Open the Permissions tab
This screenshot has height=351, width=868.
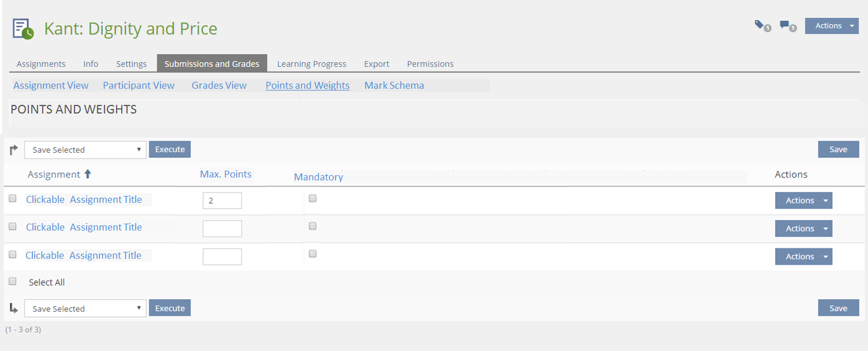[x=430, y=64]
